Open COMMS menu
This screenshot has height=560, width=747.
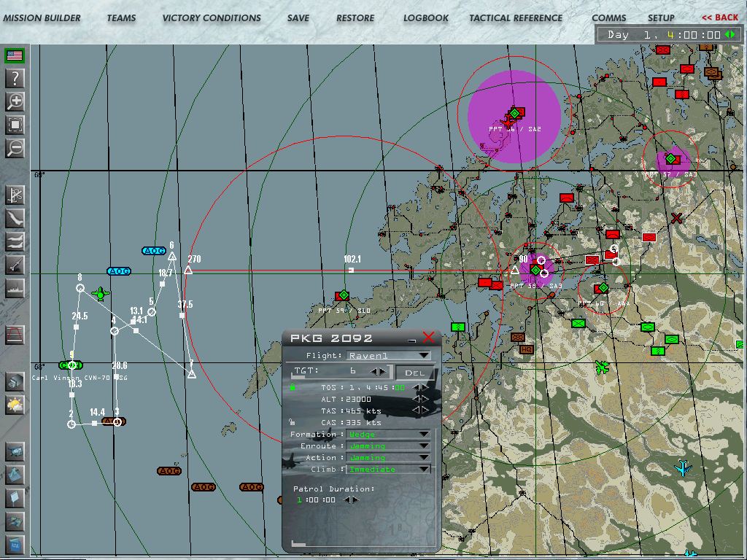pyautogui.click(x=609, y=18)
